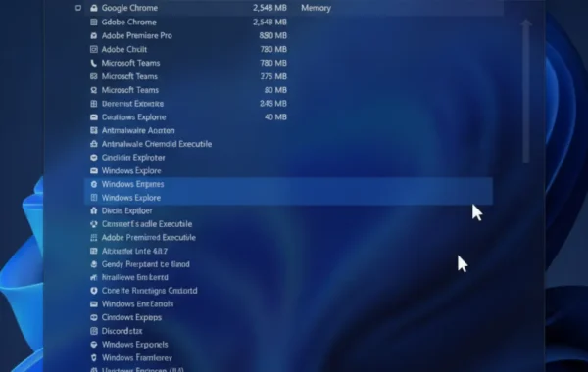Click the 40 MB memory value
588x372 pixels.
275,117
